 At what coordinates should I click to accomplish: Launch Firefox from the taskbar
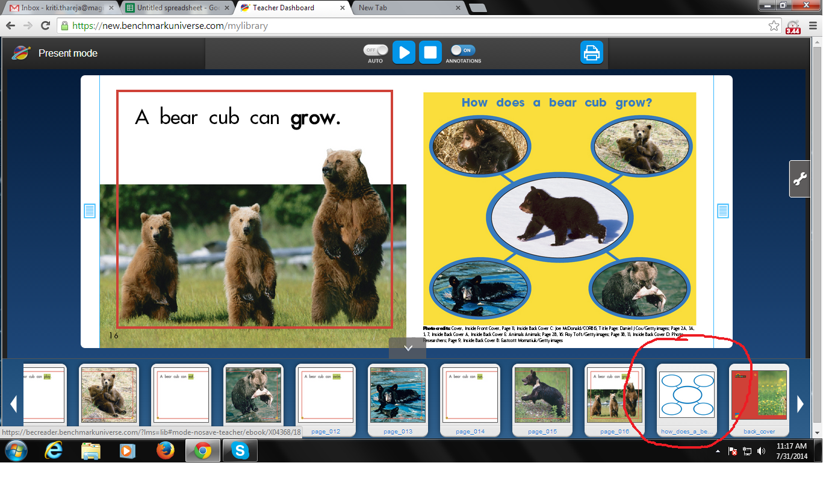click(x=165, y=450)
